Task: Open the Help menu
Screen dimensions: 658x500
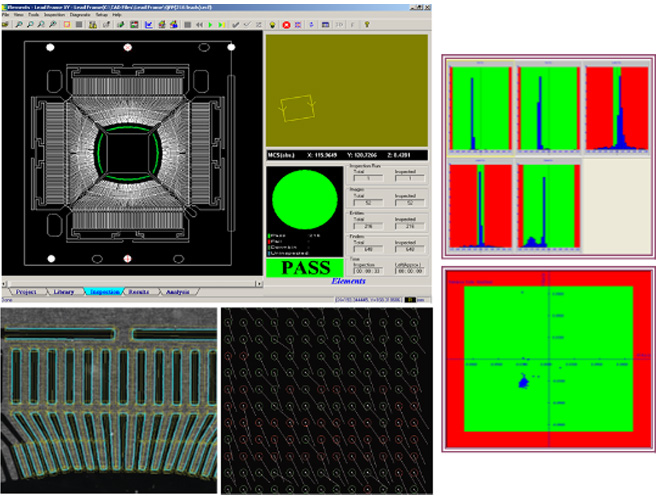Action: (117, 15)
